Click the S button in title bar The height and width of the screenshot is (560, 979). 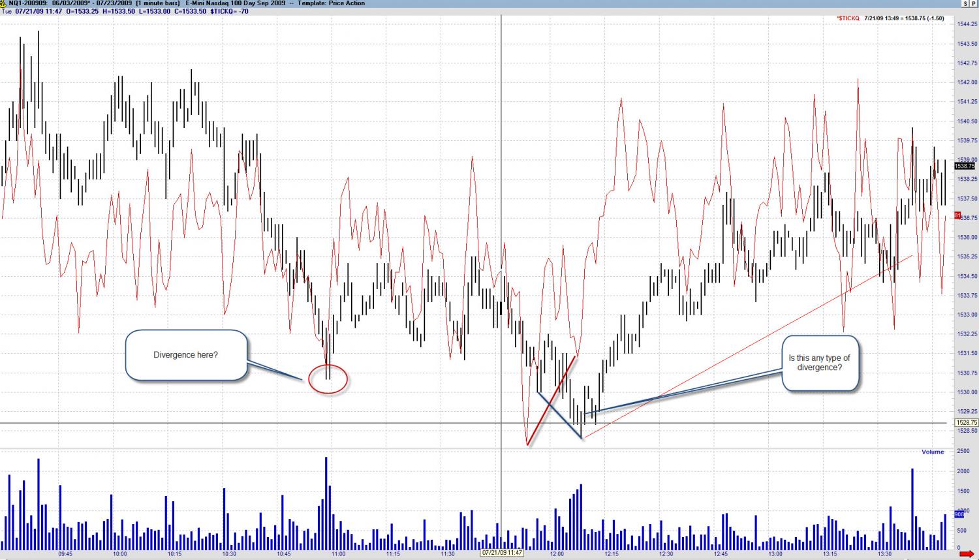tap(965, 3)
